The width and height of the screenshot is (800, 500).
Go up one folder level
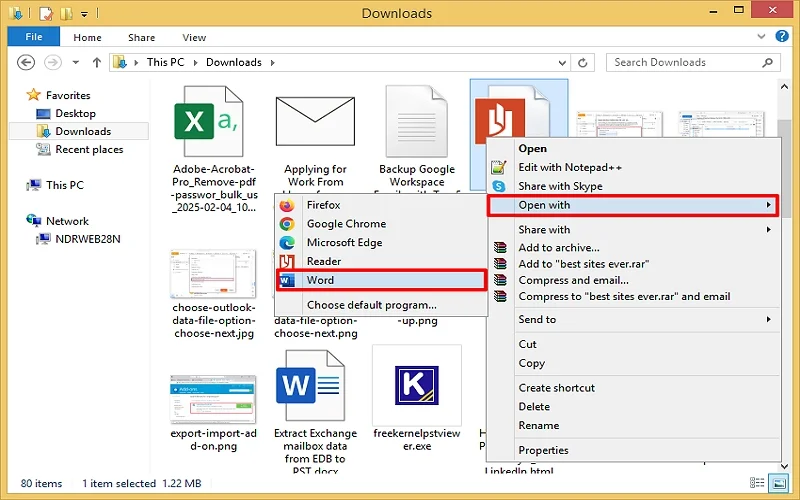pyautogui.click(x=96, y=62)
